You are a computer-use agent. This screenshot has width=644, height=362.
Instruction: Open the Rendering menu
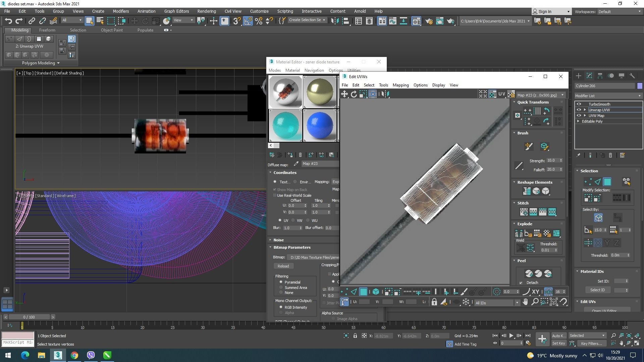[x=206, y=11]
